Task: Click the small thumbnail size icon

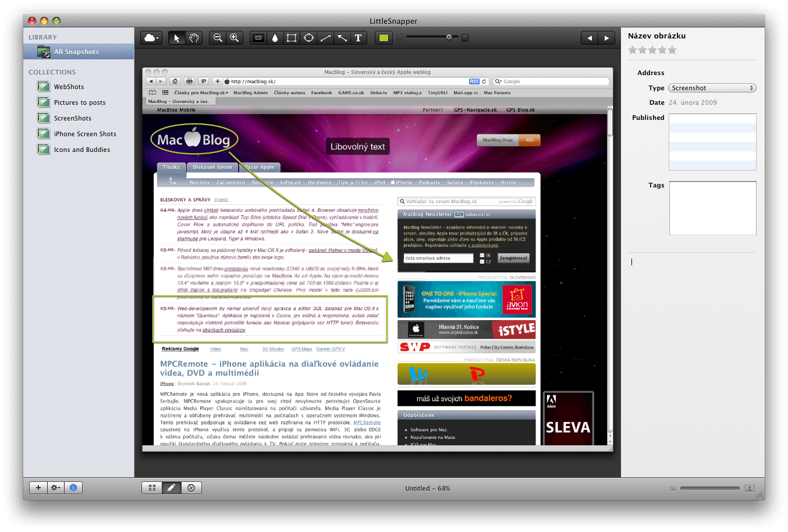Action: pyautogui.click(x=673, y=488)
